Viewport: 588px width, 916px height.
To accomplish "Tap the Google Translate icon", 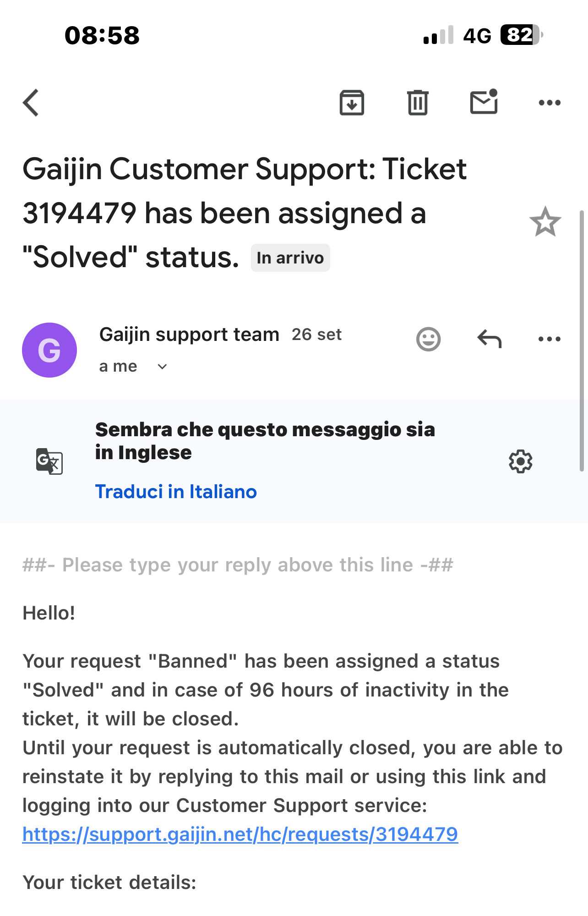I will pos(49,461).
